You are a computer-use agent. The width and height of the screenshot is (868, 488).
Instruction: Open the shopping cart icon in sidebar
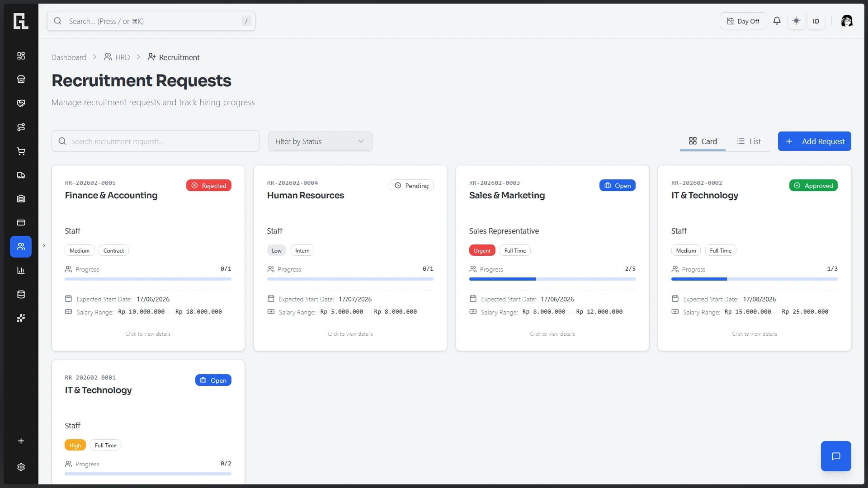pos(21,151)
